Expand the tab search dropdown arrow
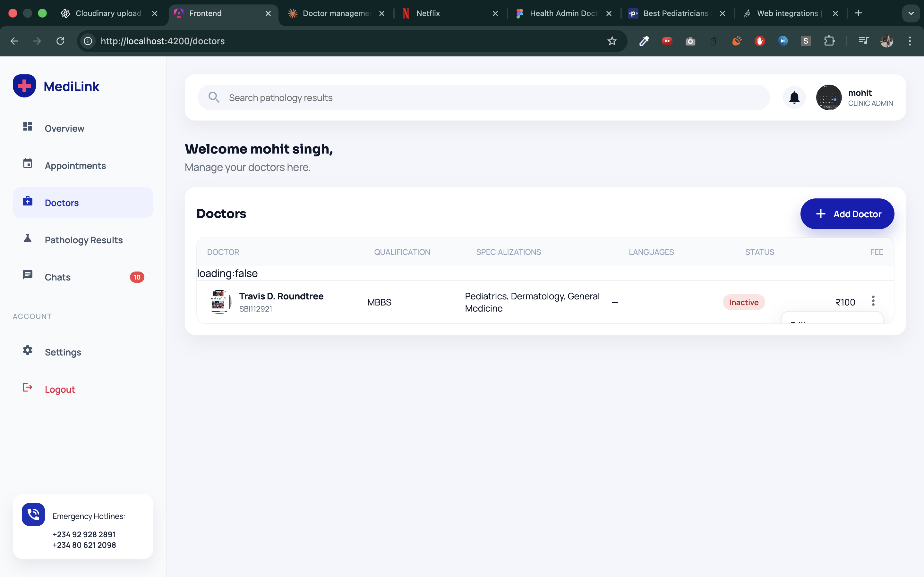Viewport: 924px width, 577px height. [911, 13]
